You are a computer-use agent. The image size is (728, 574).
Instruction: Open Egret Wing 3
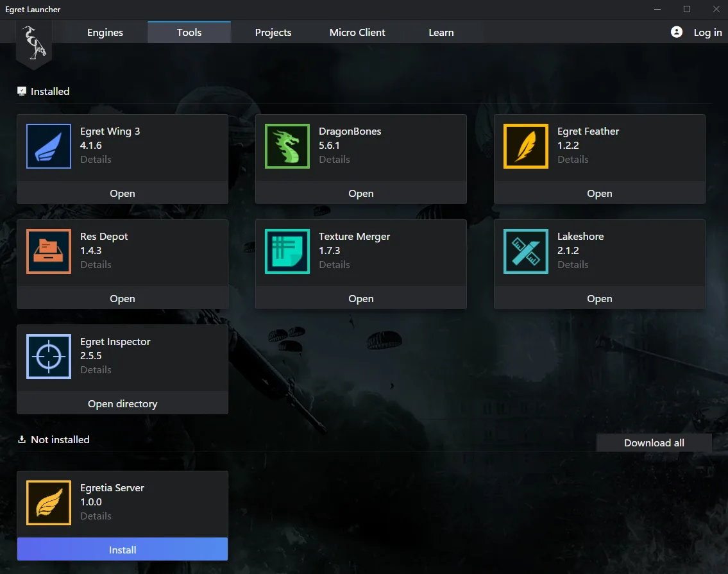point(123,193)
